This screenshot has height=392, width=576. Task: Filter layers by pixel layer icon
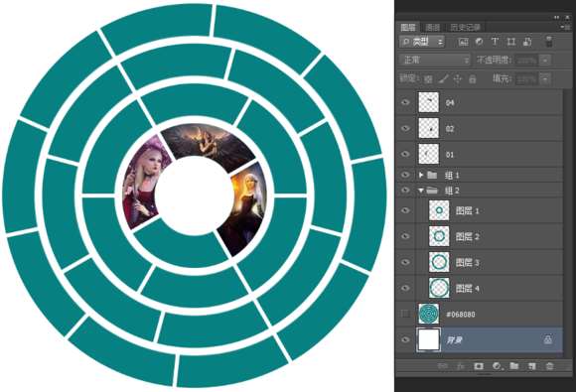463,42
